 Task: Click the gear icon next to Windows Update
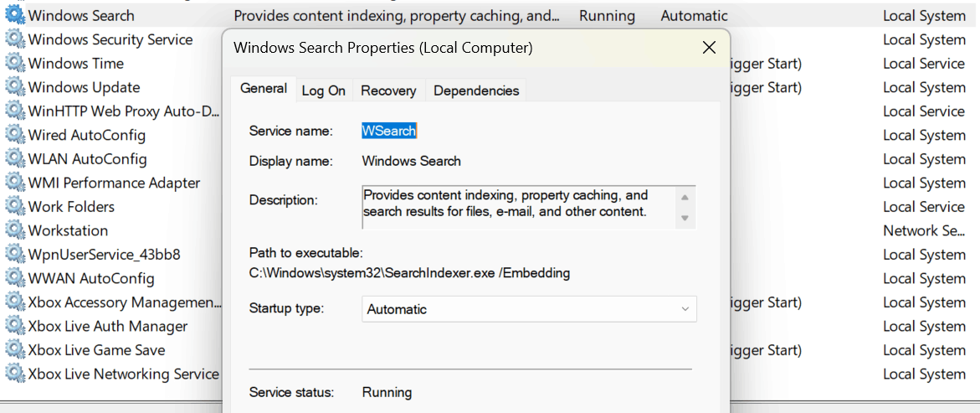pos(14,87)
